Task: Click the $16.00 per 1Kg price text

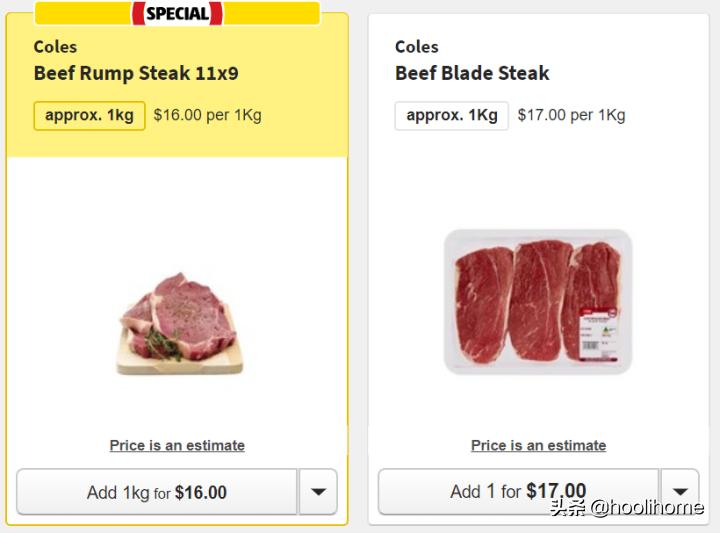Action: click(207, 115)
